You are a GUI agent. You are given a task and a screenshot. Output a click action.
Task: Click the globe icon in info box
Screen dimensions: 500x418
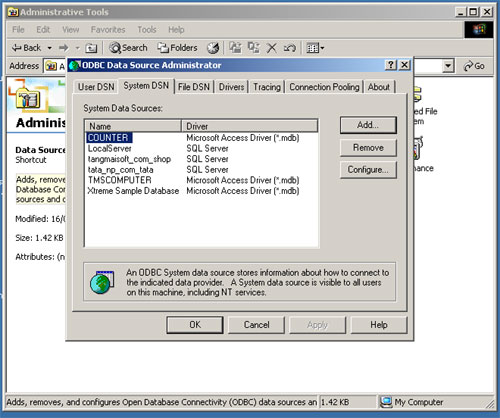click(102, 282)
